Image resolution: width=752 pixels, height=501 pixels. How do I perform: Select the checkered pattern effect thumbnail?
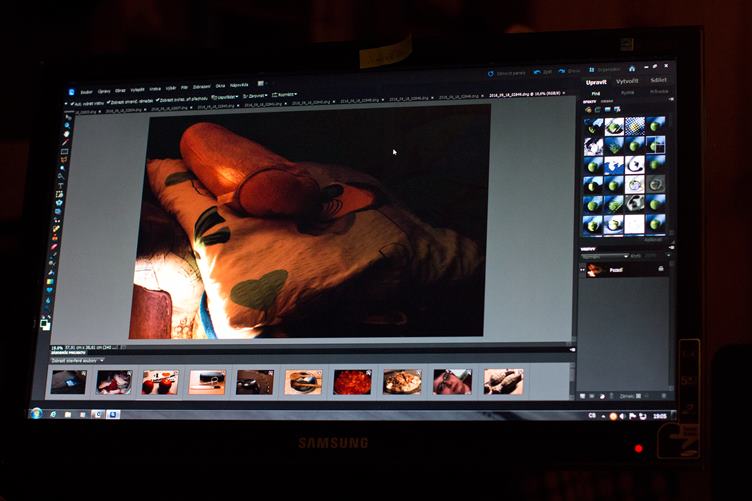[634, 126]
